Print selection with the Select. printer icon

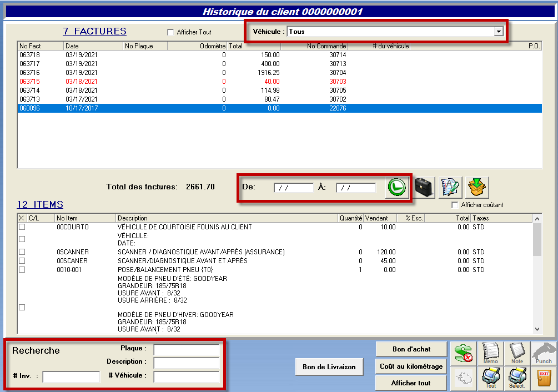[x=517, y=379]
